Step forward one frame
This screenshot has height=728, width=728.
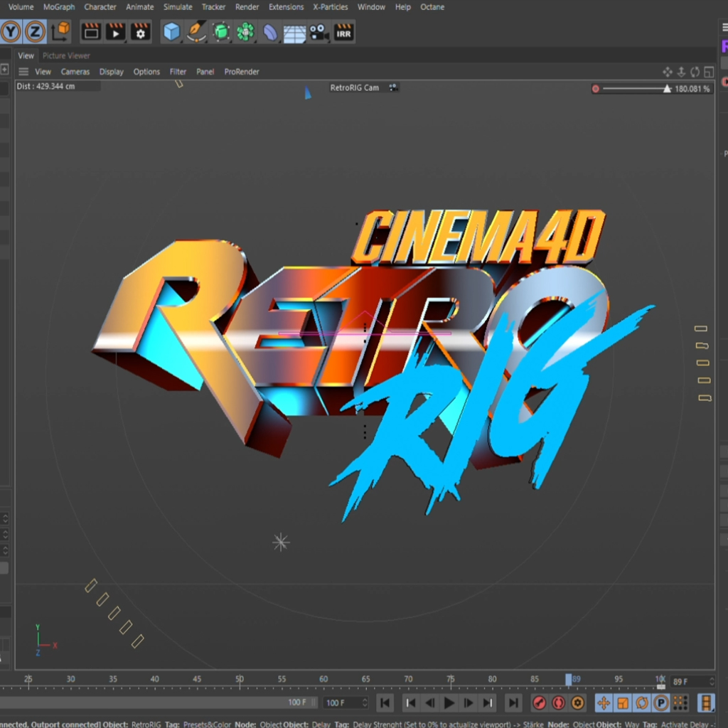click(x=468, y=703)
